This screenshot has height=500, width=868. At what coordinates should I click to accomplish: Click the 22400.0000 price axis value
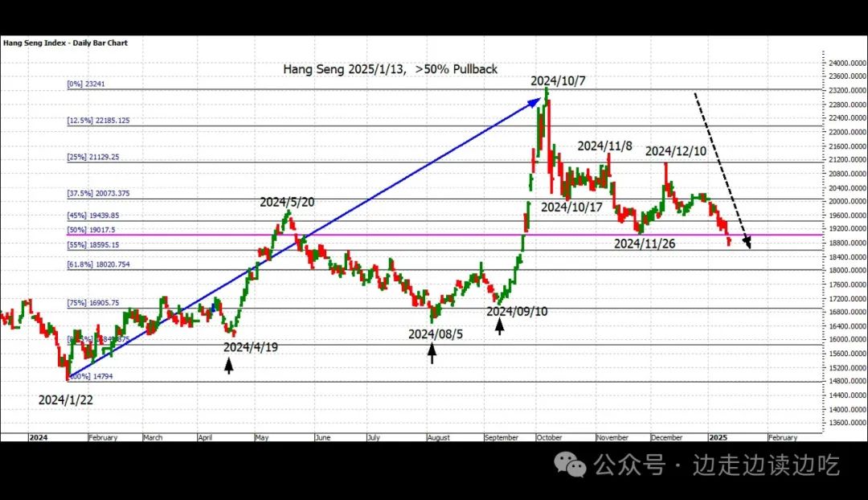(x=848, y=118)
